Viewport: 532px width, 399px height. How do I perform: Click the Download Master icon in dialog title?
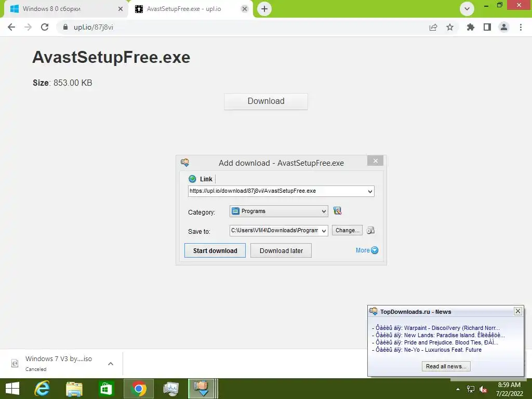point(185,163)
